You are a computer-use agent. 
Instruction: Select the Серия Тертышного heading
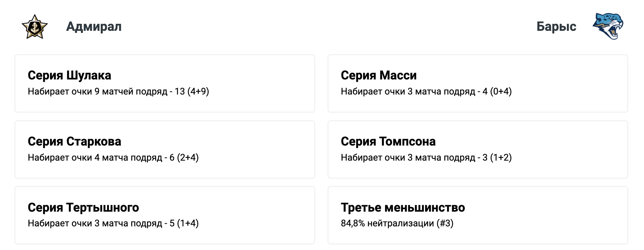[x=83, y=208]
